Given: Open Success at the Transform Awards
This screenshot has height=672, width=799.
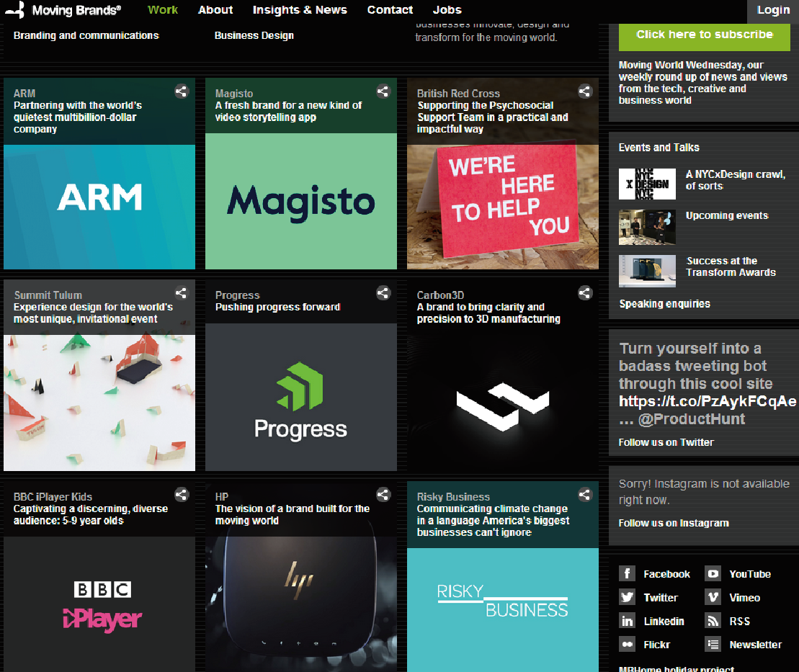Looking at the screenshot, I should [x=731, y=266].
